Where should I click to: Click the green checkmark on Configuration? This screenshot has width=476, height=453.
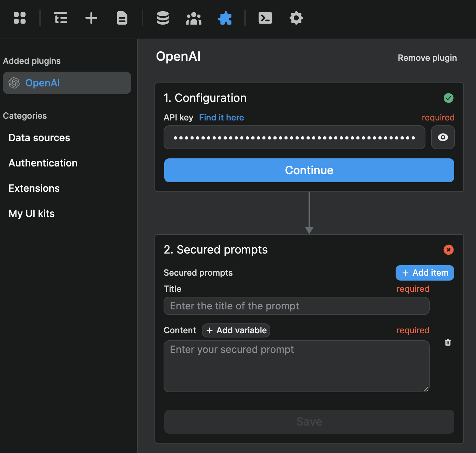tap(448, 98)
